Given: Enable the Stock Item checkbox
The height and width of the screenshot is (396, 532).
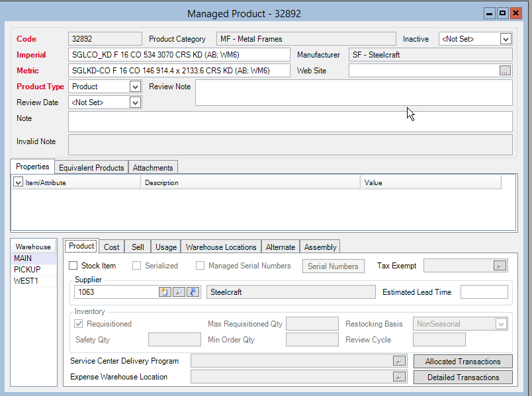Looking at the screenshot, I should 74,266.
